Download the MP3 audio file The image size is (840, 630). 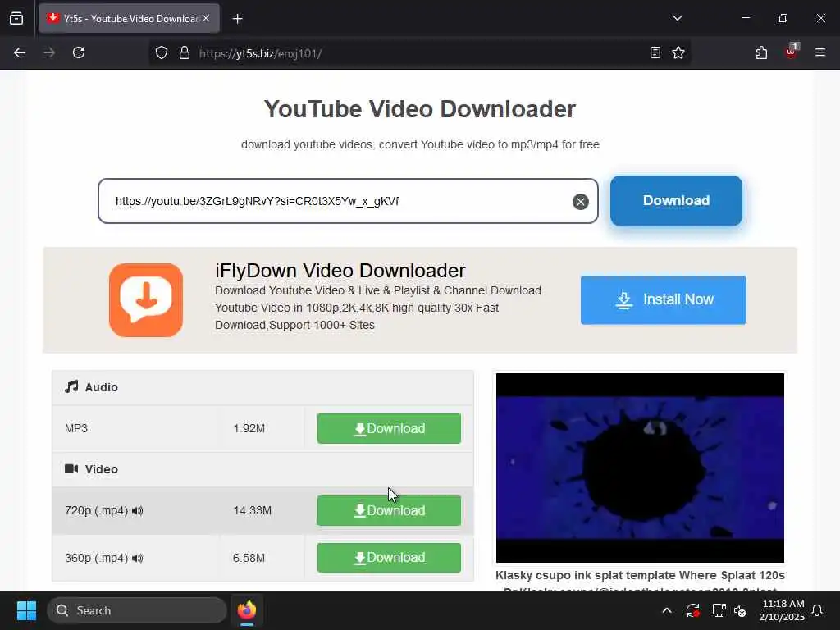click(389, 428)
